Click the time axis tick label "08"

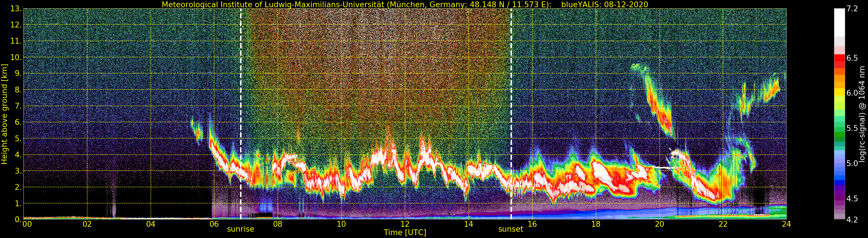278,224
